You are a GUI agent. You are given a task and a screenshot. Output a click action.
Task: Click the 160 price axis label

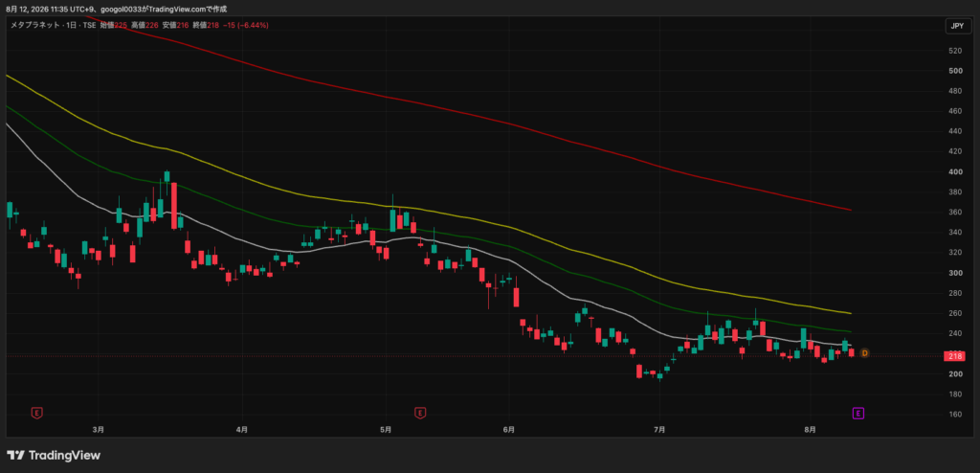pos(955,415)
